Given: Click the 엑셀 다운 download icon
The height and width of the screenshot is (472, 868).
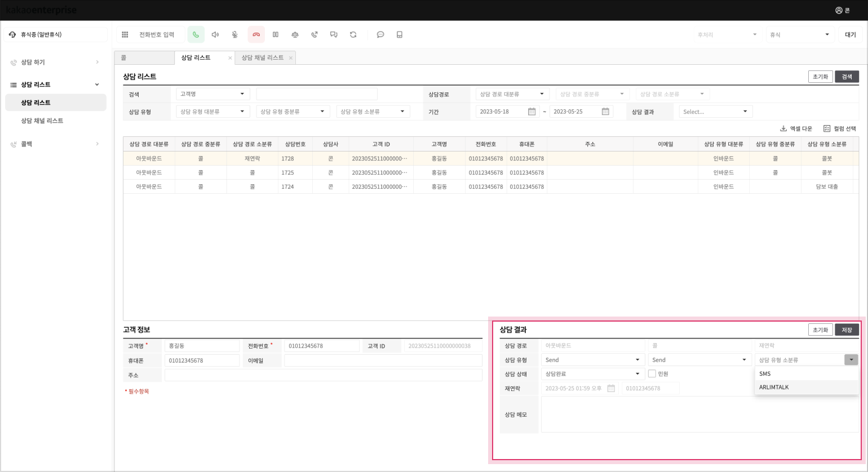Looking at the screenshot, I should click(783, 128).
